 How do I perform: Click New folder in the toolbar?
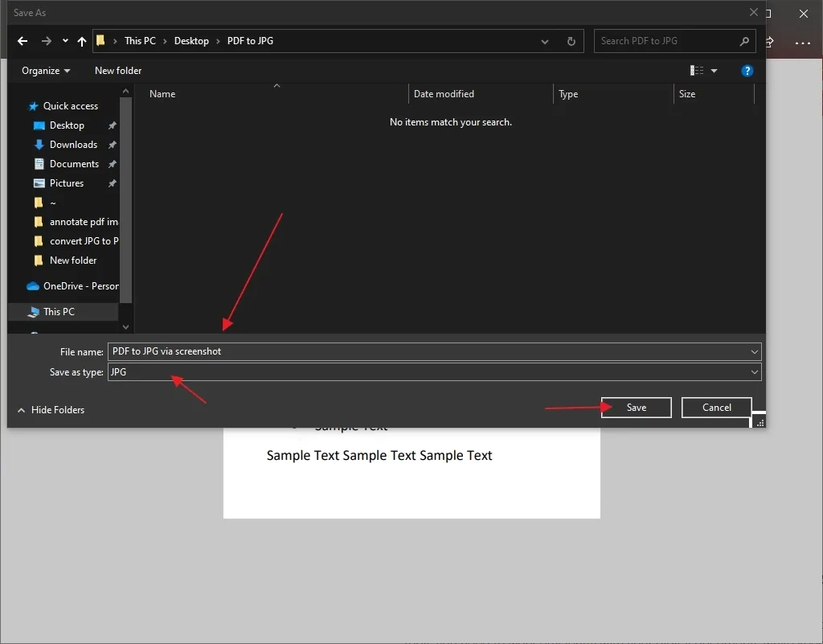118,70
